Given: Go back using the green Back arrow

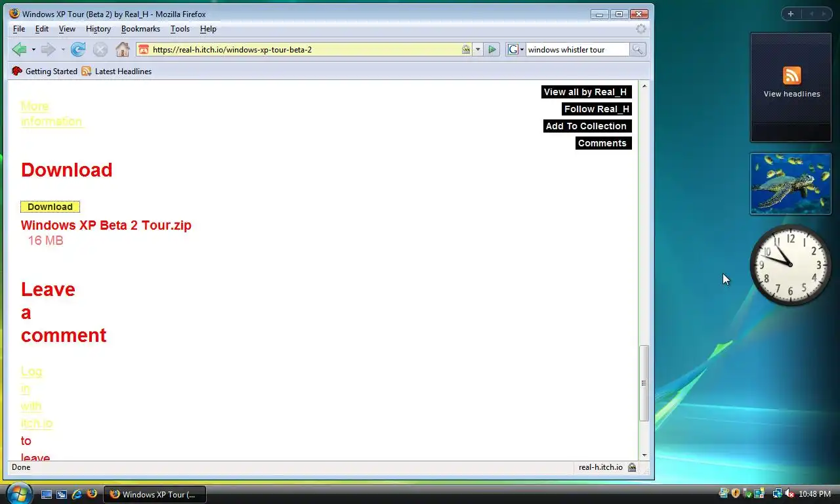Looking at the screenshot, I should tap(19, 49).
